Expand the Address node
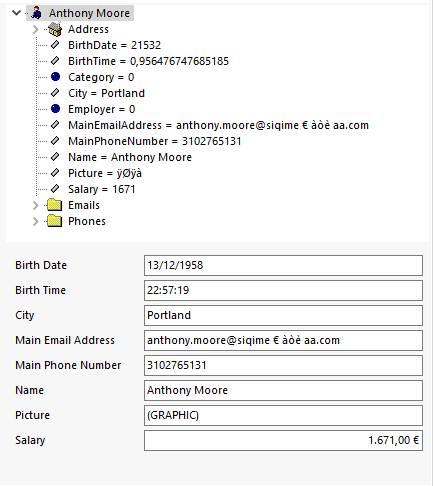 (36, 29)
